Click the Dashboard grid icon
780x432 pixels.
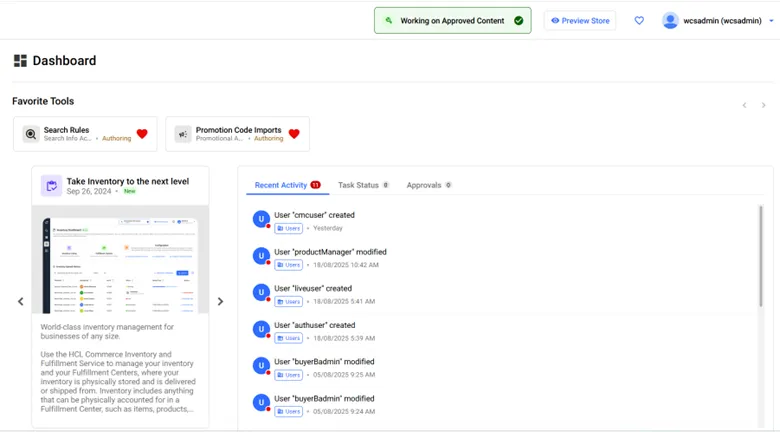[x=20, y=61]
